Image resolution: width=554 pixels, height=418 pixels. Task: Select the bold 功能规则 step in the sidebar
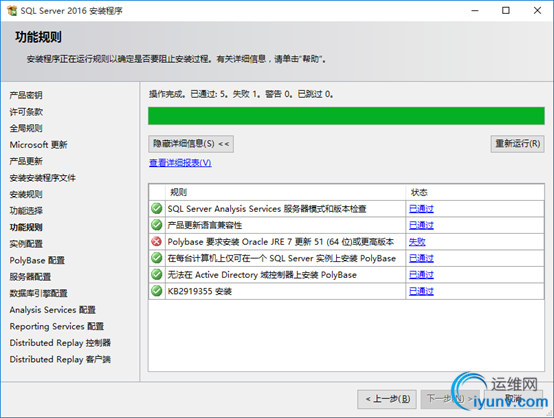(26, 227)
